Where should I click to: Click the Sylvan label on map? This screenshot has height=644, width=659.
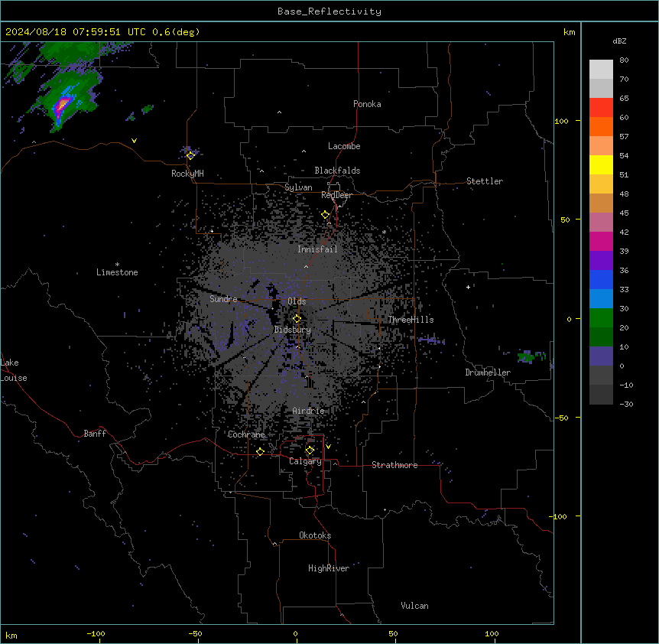point(298,187)
